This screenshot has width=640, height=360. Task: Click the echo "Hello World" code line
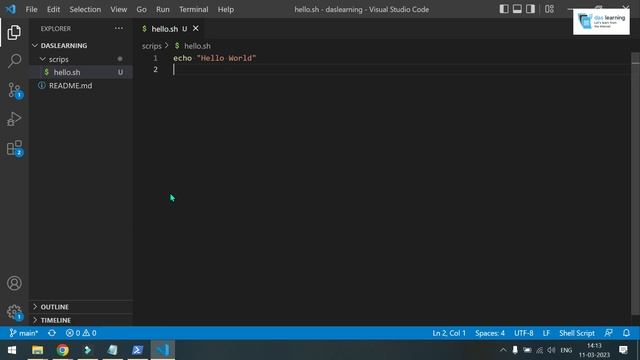tap(215, 58)
